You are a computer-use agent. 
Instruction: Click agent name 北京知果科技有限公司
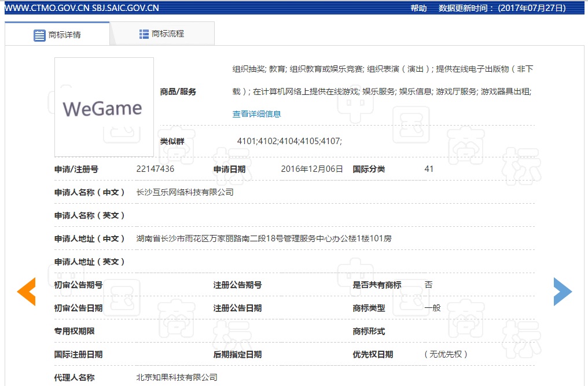[x=177, y=377]
